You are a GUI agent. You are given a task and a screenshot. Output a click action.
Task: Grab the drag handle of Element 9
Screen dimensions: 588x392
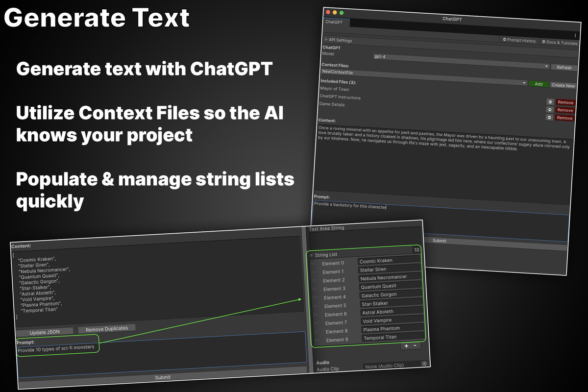[x=317, y=340]
